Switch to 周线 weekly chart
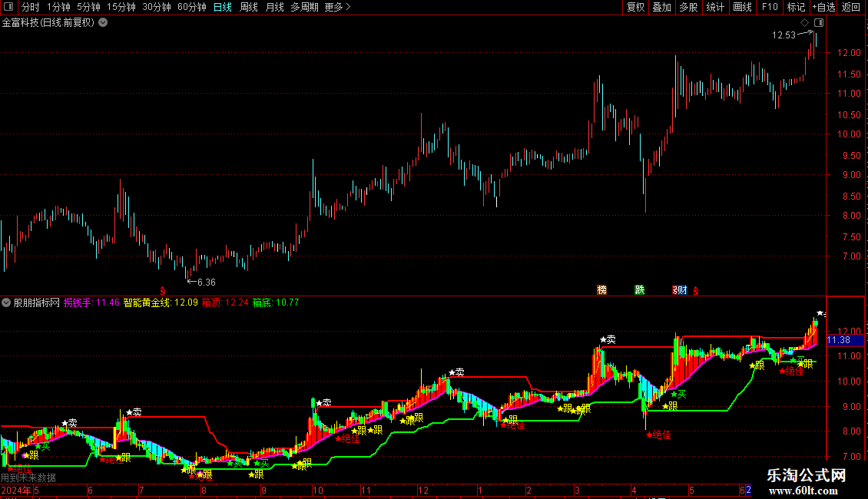Viewport: 868px width, 499px height. coord(249,7)
